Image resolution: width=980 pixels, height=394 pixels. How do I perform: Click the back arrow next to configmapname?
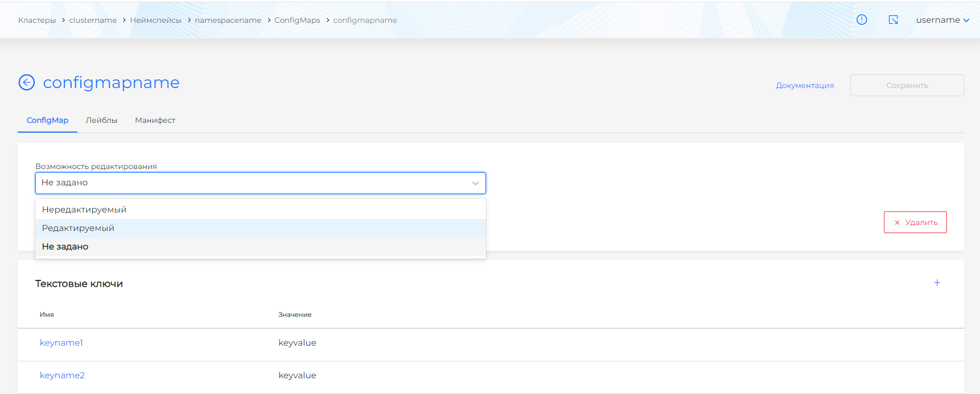click(x=27, y=83)
